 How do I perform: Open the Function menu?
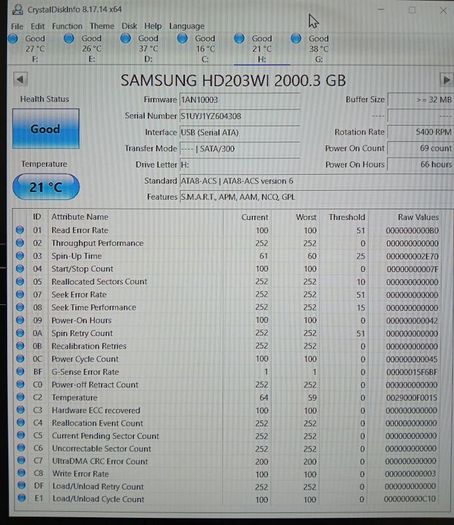coord(67,26)
